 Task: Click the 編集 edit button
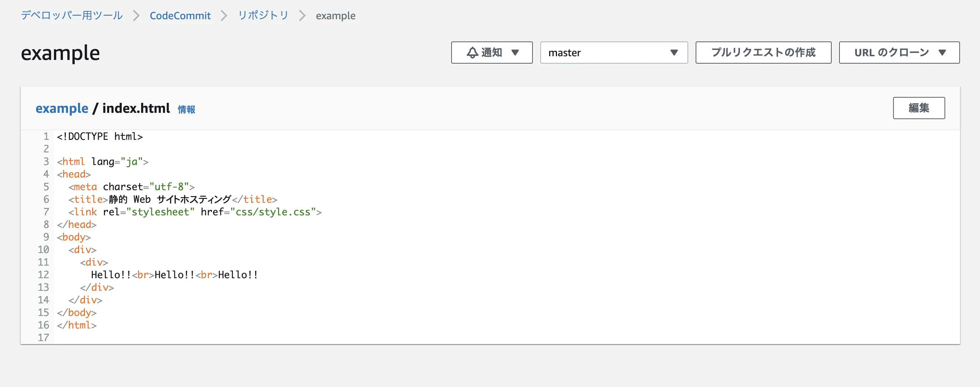[919, 108]
